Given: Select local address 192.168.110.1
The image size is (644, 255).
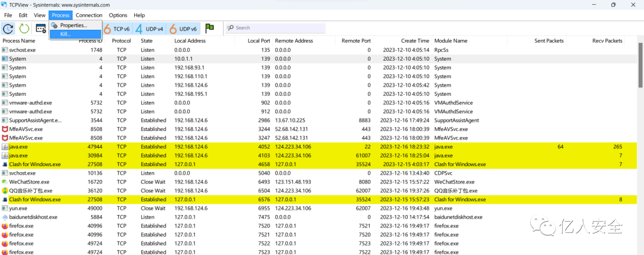Looking at the screenshot, I should click(191, 76).
